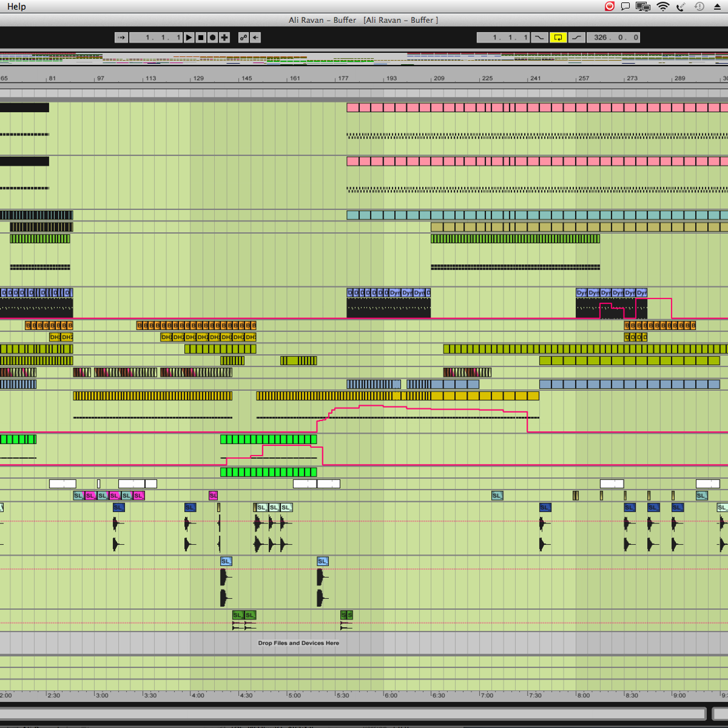Click the loop length field showing 326. 0. 0

(613, 37)
